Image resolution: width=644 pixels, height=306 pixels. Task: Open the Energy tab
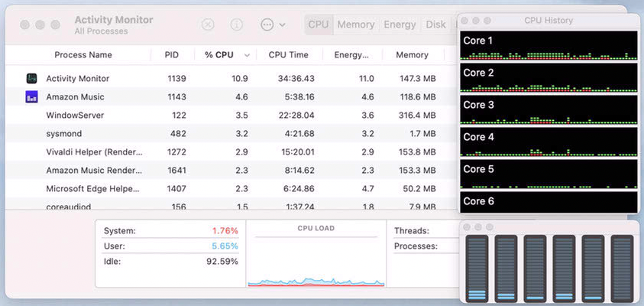400,24
